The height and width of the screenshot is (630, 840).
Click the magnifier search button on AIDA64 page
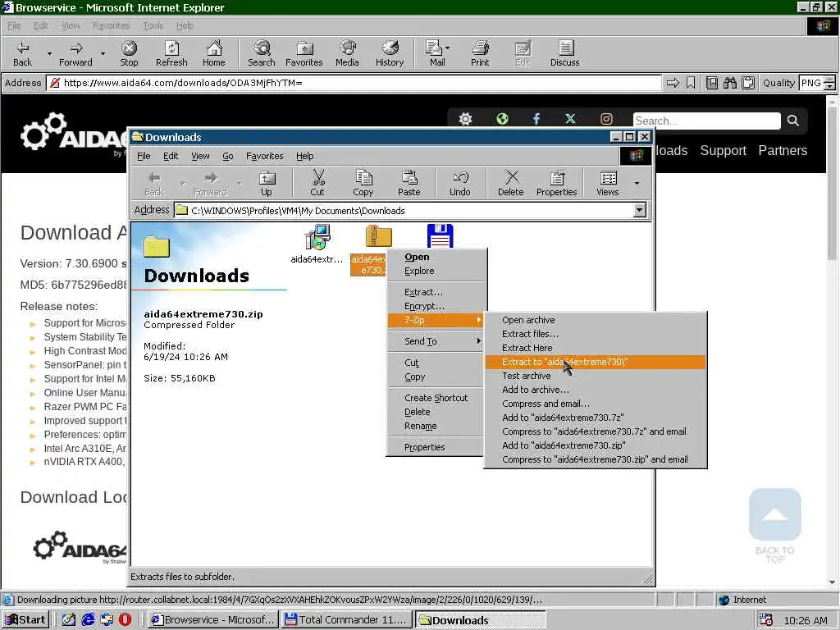coord(793,121)
